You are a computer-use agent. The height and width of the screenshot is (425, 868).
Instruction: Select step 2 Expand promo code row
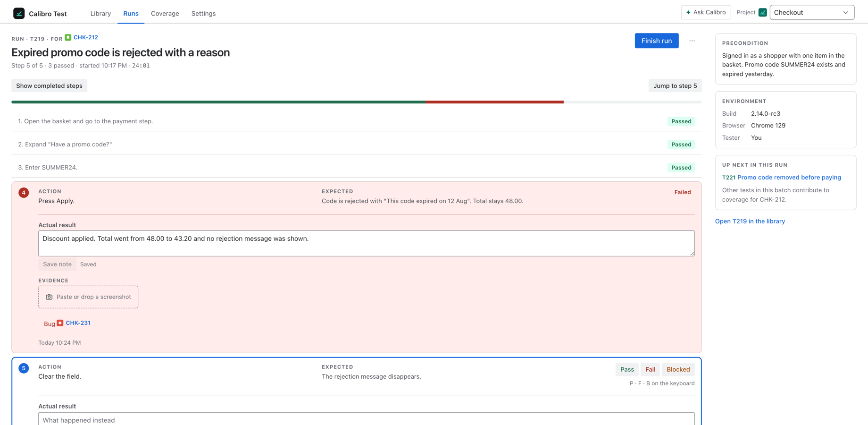pos(357,144)
